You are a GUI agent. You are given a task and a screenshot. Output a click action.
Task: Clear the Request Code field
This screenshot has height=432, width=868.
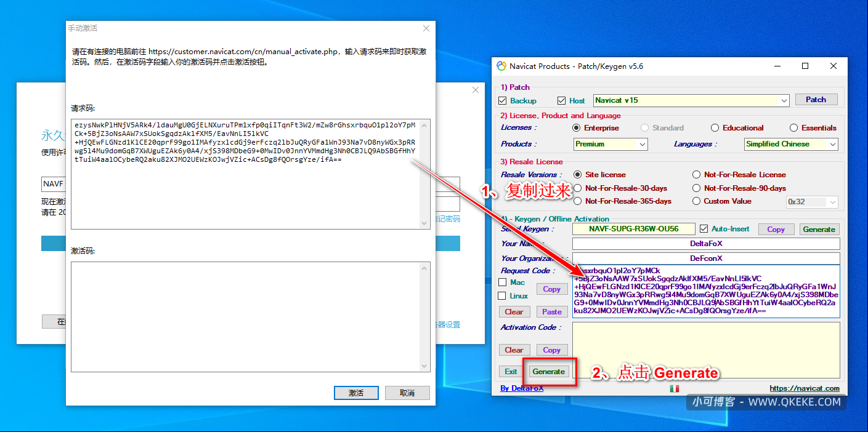point(514,311)
